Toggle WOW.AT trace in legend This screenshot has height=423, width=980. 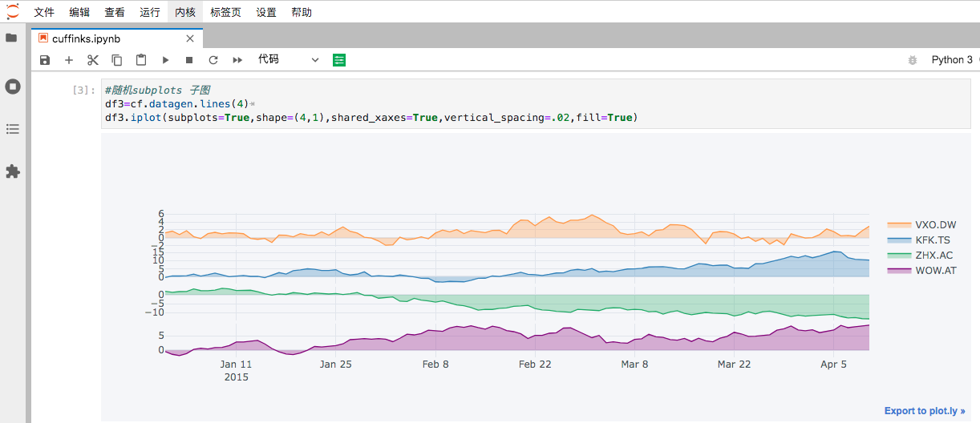click(x=921, y=271)
